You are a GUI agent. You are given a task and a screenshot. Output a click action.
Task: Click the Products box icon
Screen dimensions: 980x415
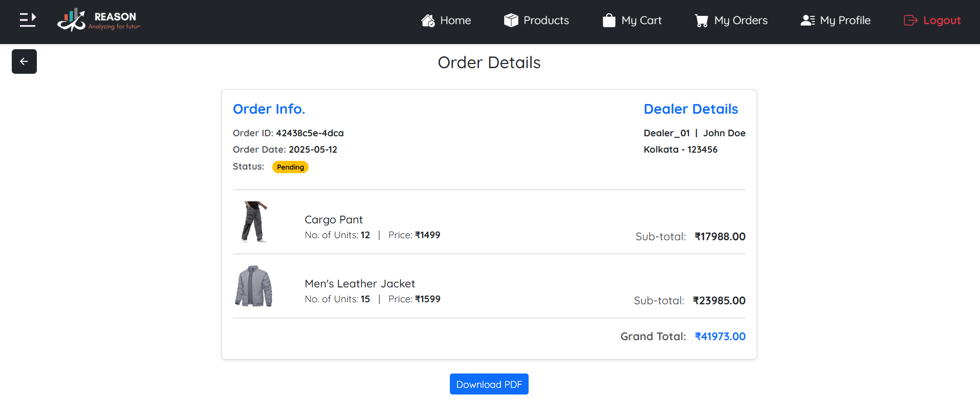(x=511, y=20)
